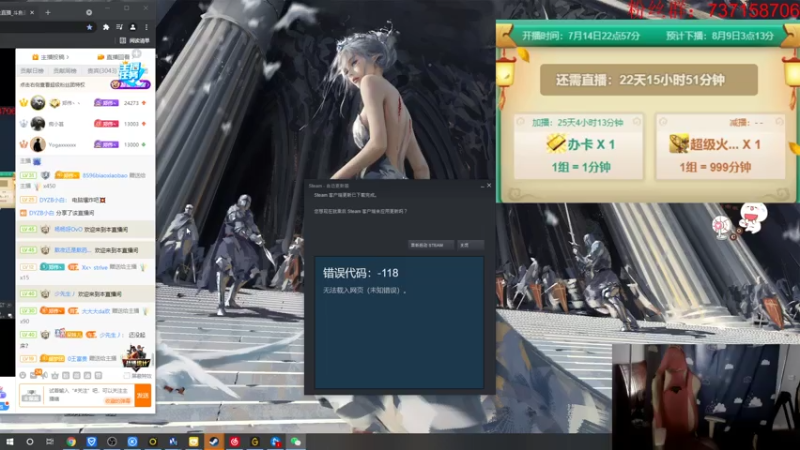
Task: Open the dark blue app icon on taskbar
Action: 173,441
